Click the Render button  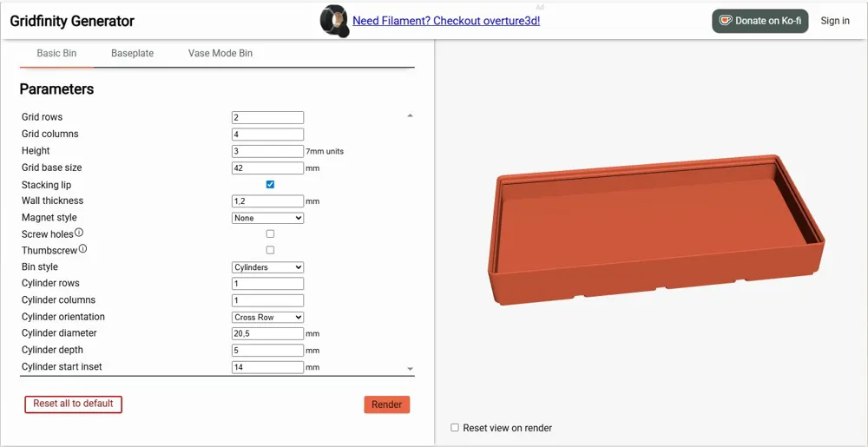[387, 404]
